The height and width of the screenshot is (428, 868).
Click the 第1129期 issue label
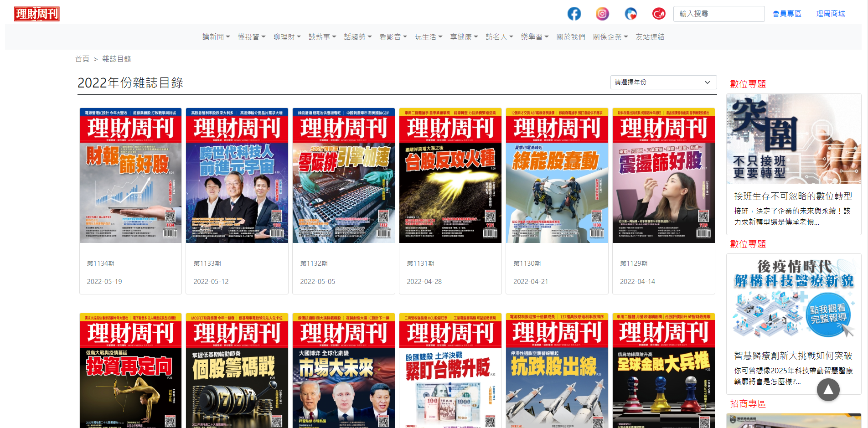point(634,263)
